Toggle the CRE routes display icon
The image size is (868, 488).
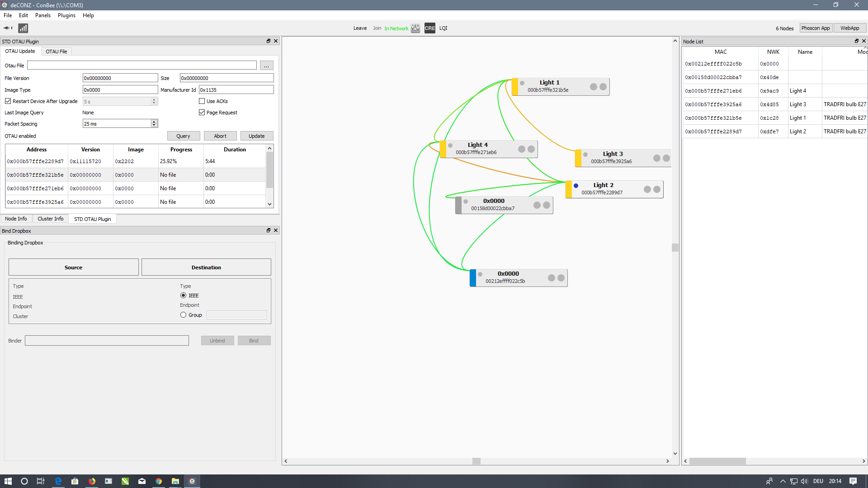click(x=429, y=28)
